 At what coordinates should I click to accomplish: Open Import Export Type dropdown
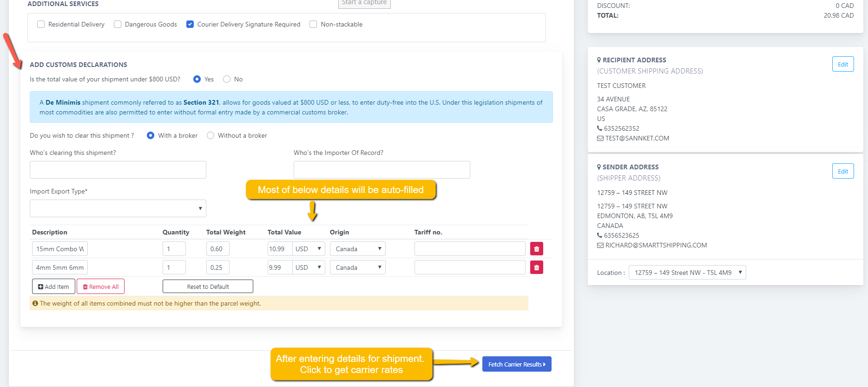(x=118, y=208)
